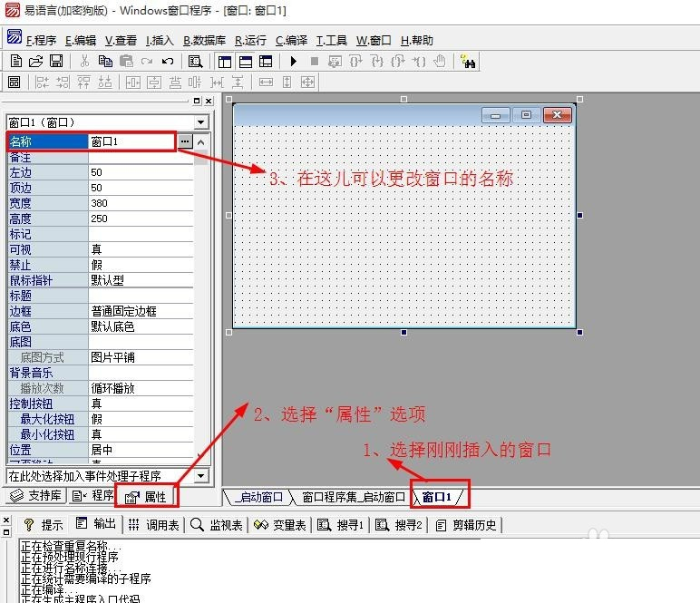
Task: Open the E.编辑 menu
Action: [81, 41]
